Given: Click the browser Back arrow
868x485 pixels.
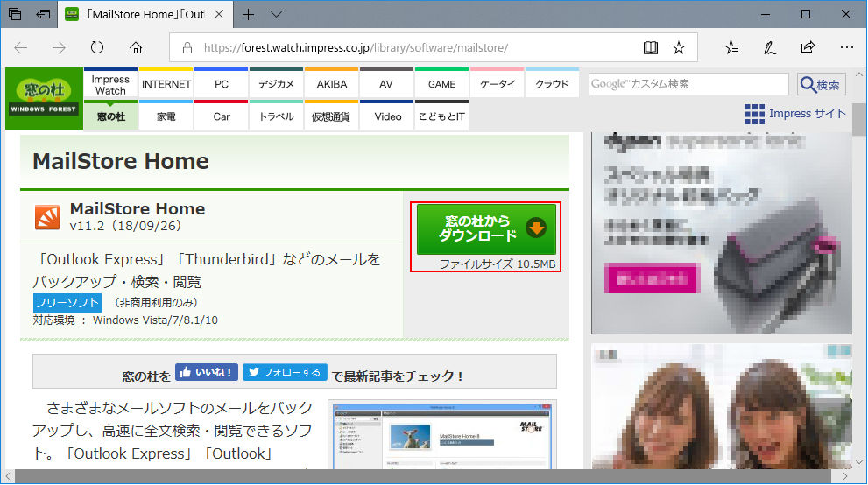Looking at the screenshot, I should pos(21,47).
